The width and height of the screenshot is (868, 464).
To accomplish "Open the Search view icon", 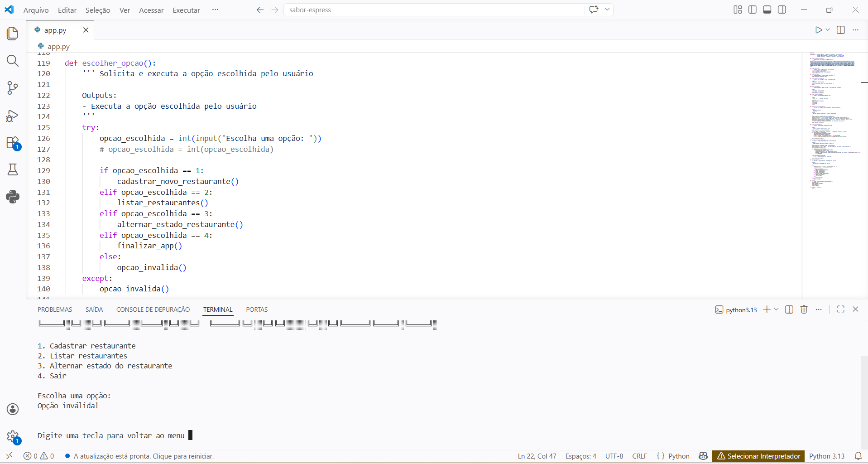I will [13, 61].
